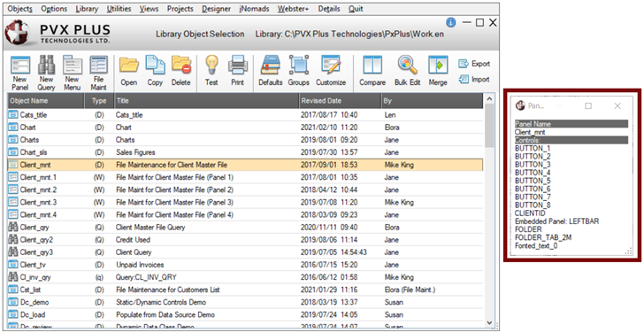Open the Bulk Edit tool
Viewport: 644px width, 333px height.
click(x=408, y=71)
